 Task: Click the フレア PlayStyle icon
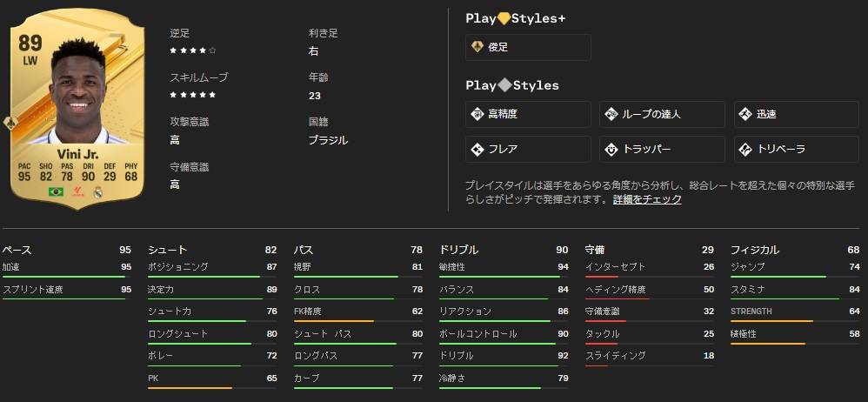[x=477, y=149]
